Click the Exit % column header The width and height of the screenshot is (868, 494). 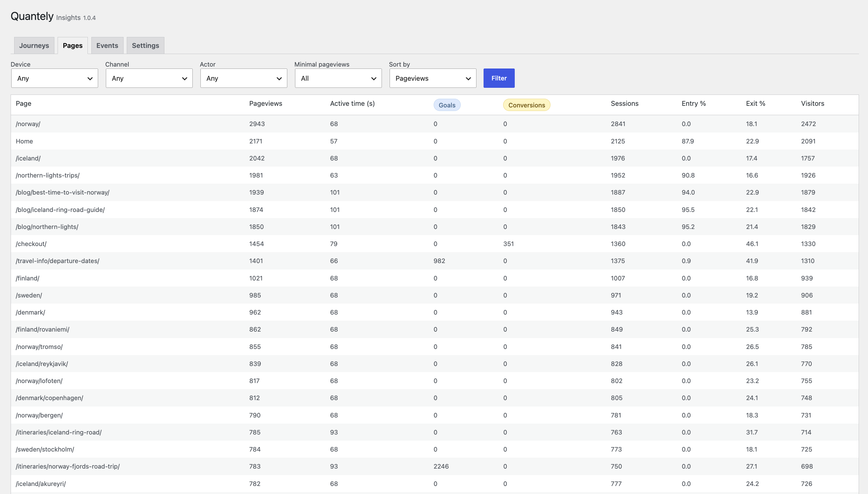click(755, 104)
